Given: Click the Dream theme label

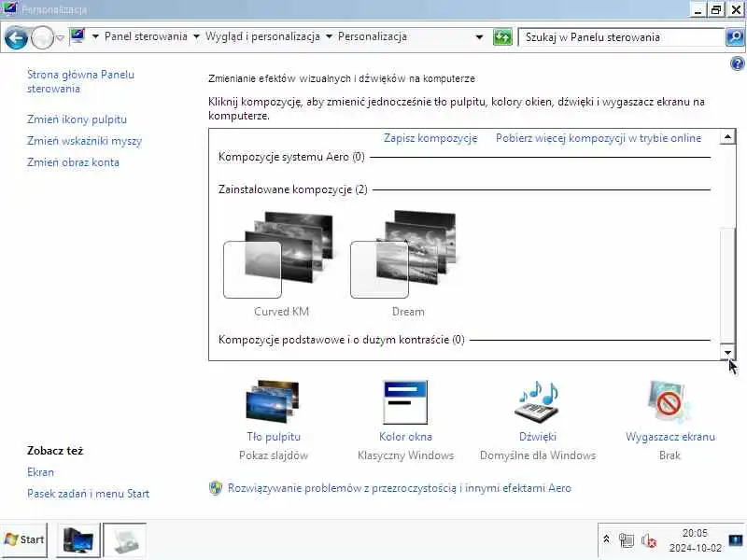Looking at the screenshot, I should pyautogui.click(x=408, y=312).
